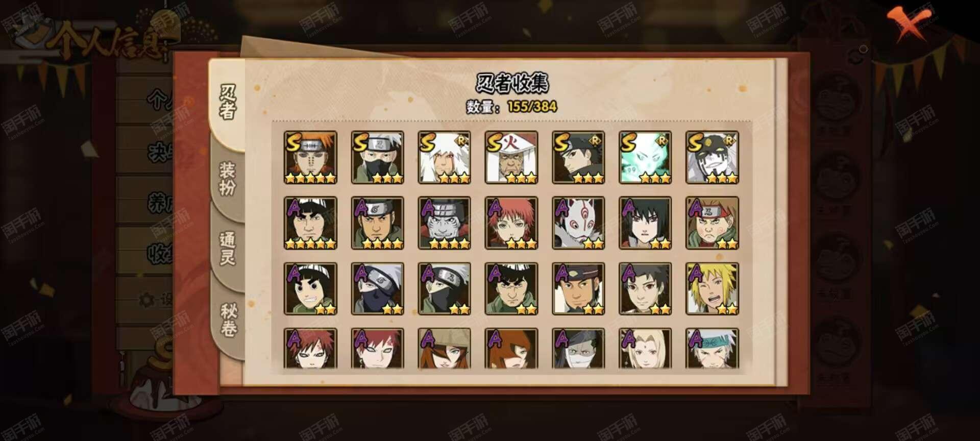Open Rock Lee grinning A-rank portrait
980x441 pixels.
pos(310,288)
